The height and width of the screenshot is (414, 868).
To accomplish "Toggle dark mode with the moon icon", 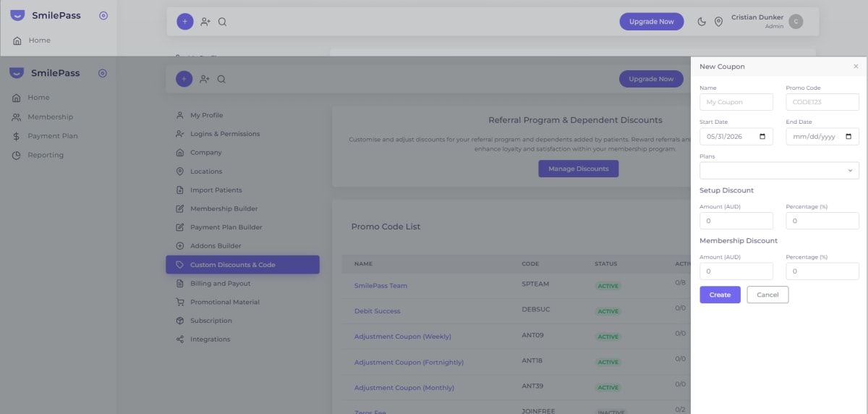I will click(x=702, y=22).
